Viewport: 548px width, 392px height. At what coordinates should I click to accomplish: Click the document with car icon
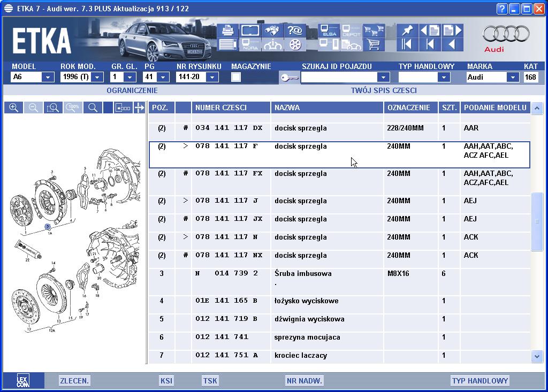[x=351, y=45]
